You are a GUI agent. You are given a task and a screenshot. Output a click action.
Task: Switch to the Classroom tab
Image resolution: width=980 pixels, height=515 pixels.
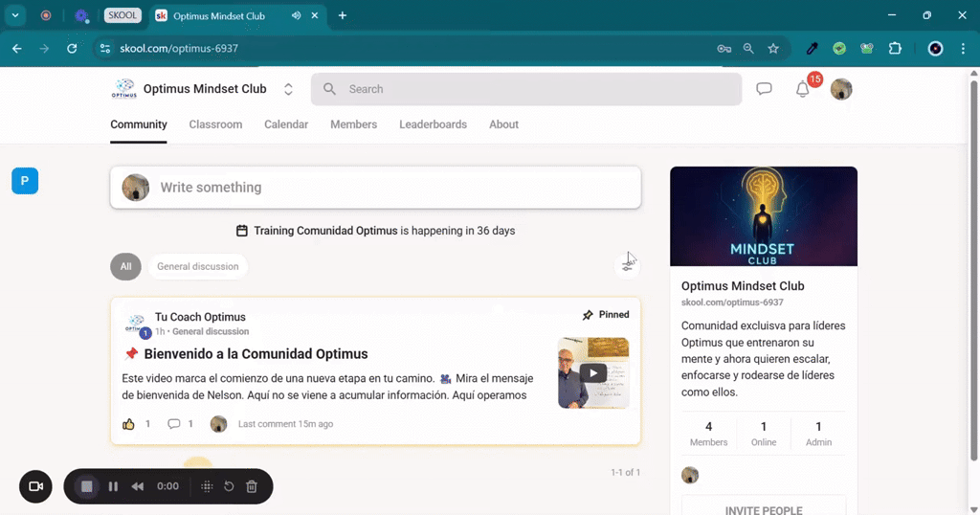[215, 124]
